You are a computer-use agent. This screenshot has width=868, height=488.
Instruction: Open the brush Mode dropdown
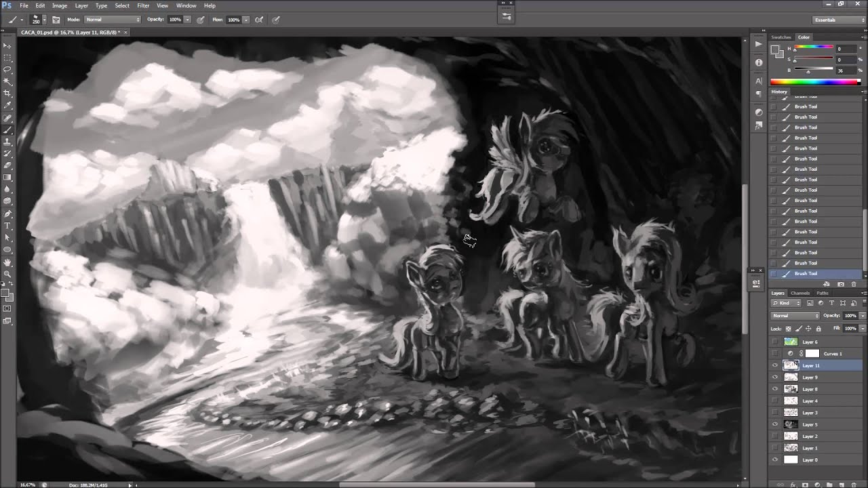point(112,20)
